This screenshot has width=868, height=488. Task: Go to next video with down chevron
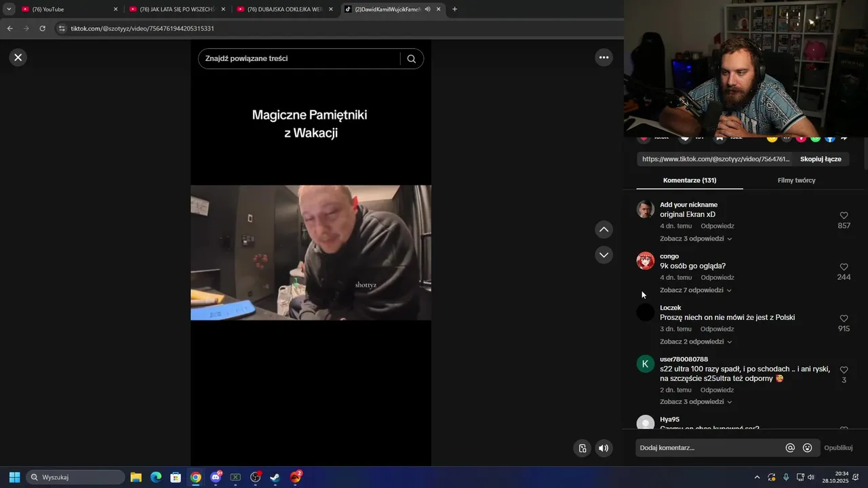604,255
